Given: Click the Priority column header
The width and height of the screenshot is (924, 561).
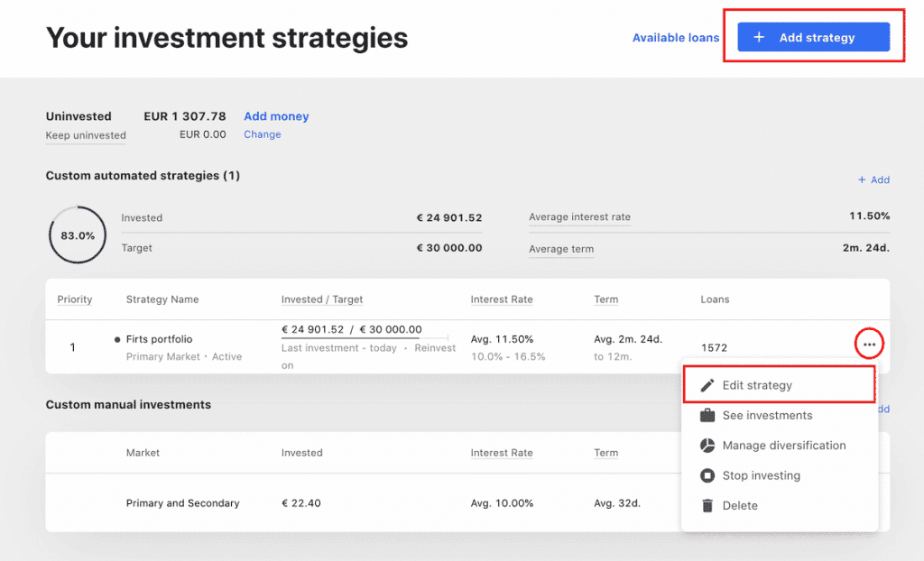Looking at the screenshot, I should coord(74,299).
